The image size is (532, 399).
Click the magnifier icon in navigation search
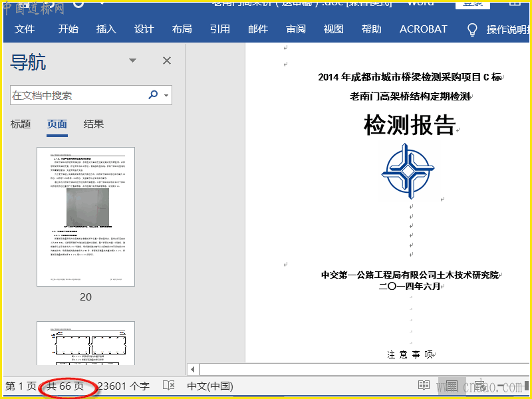[153, 94]
